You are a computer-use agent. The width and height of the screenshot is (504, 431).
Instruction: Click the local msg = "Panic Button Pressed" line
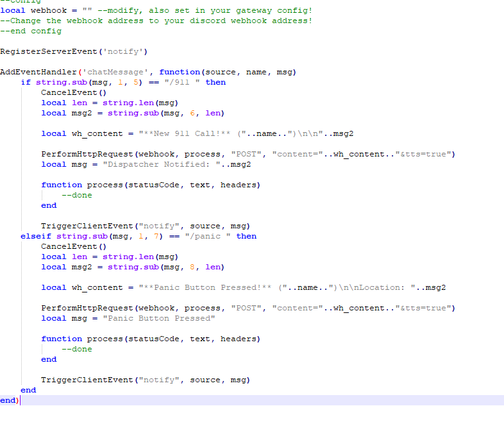click(x=128, y=319)
